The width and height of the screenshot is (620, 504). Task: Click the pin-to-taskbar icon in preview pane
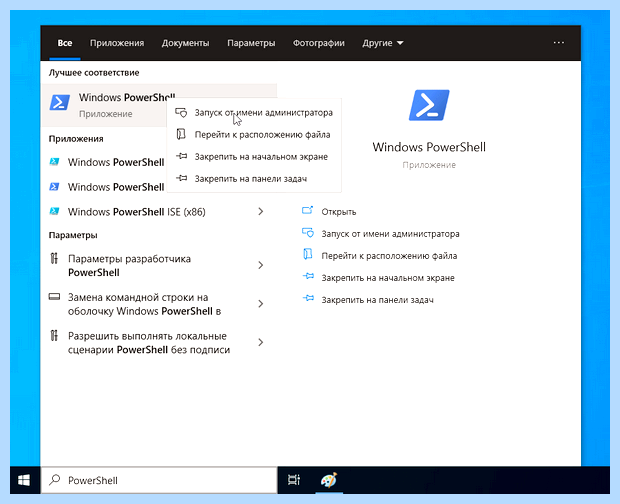(x=308, y=298)
